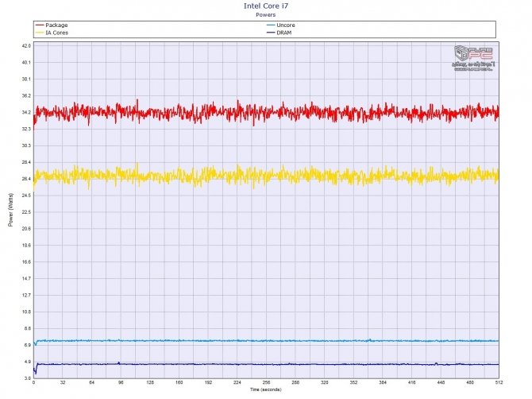The width and height of the screenshot is (532, 399).
Task: Click the 36.2 y-axis value
Action: pyautogui.click(x=26, y=95)
